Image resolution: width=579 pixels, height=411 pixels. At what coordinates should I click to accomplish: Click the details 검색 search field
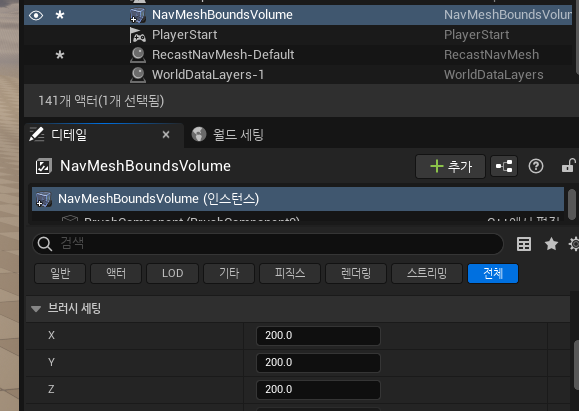(268, 244)
